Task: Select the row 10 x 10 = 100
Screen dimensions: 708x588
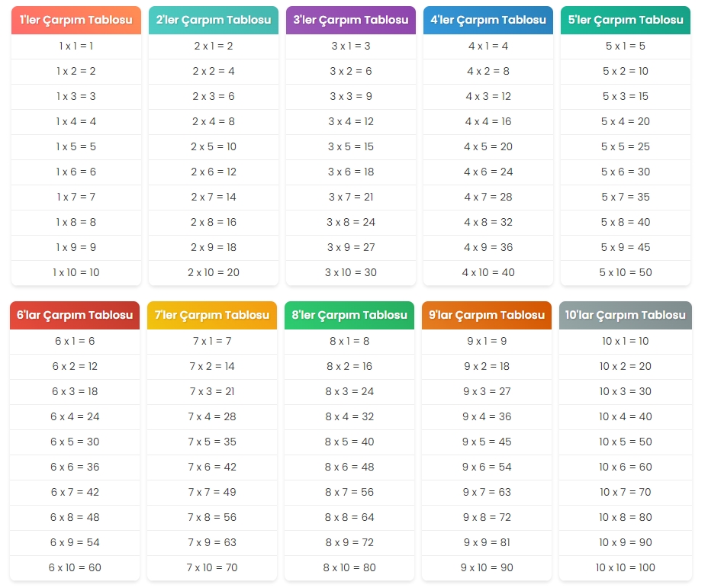Action: pos(626,567)
